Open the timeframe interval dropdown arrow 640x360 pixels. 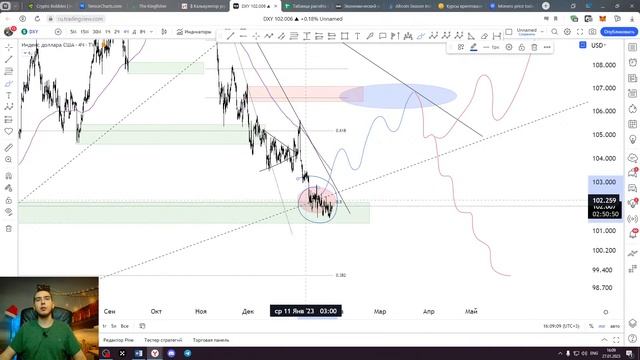tap(151, 32)
